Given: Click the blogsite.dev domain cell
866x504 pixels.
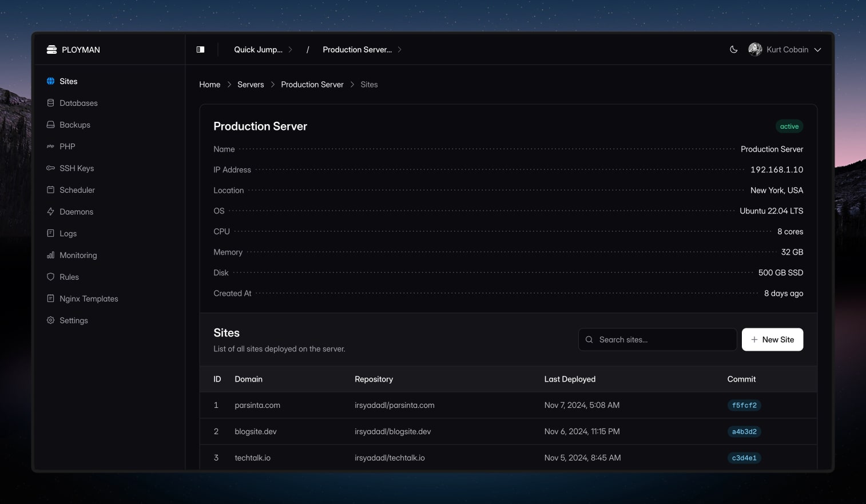Looking at the screenshot, I should [x=256, y=432].
